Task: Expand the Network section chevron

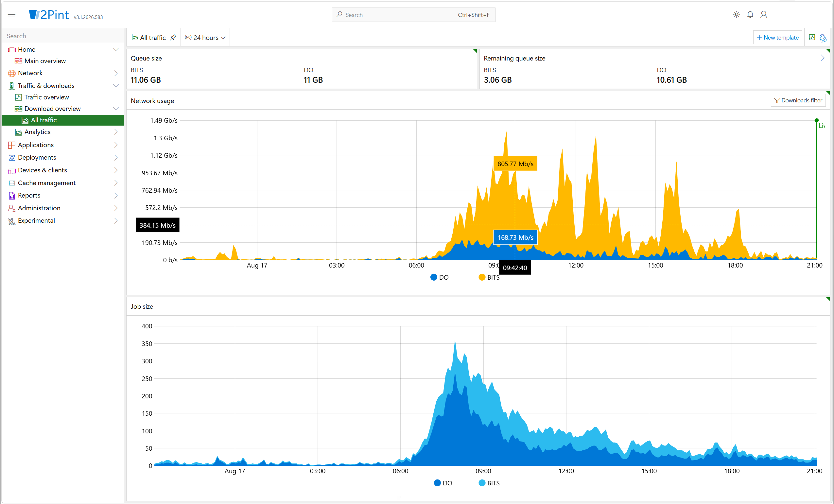Action: tap(116, 73)
